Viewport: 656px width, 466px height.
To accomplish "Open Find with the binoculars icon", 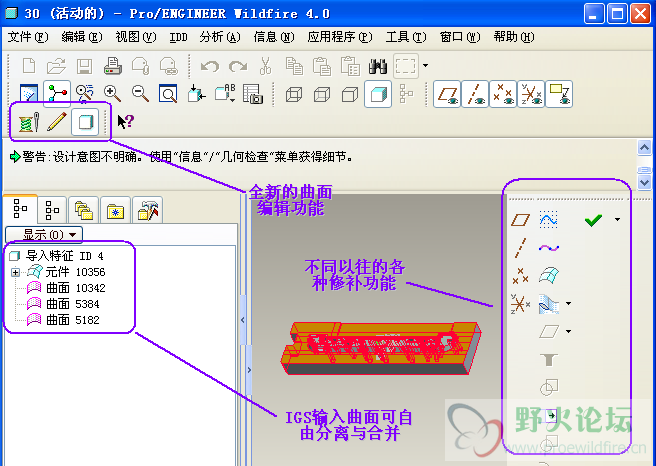I will click(x=378, y=66).
